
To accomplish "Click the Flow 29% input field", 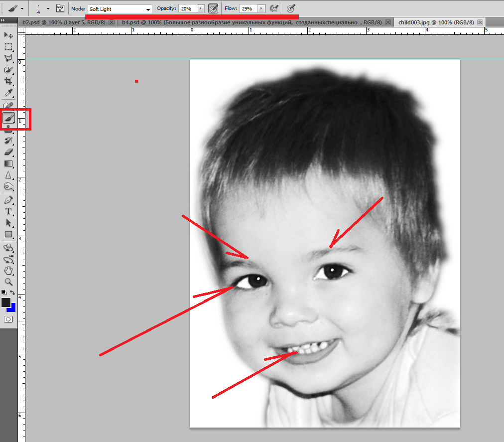I will 248,8.
